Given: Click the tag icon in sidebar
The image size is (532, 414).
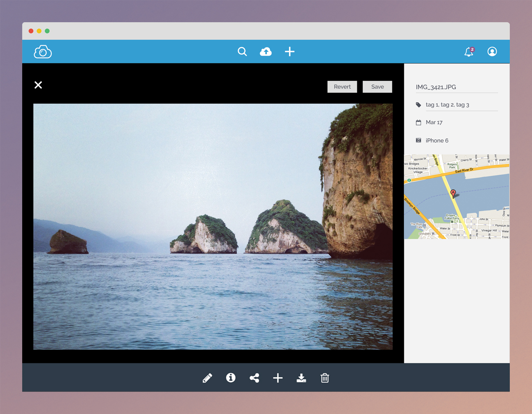Looking at the screenshot, I should [x=419, y=105].
